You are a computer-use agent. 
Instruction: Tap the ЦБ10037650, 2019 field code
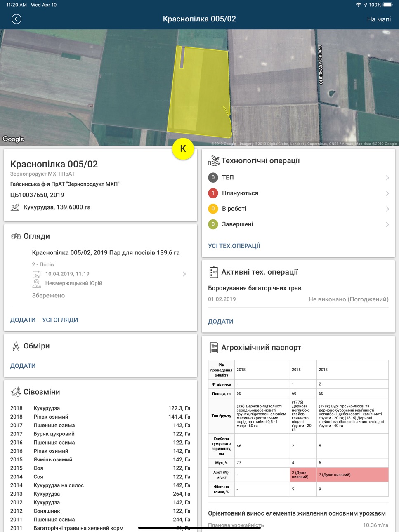point(37,195)
